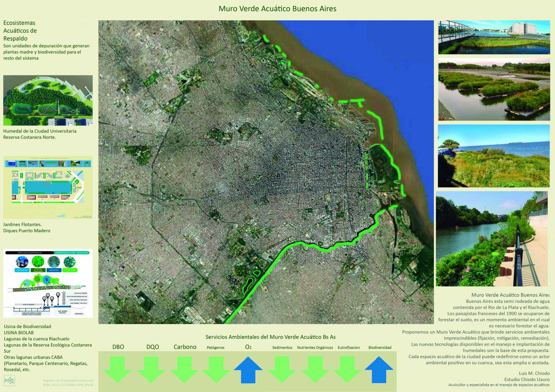Click 'Servicios Ambientales del Muro Verde Acuático Bs As'

click(x=270, y=337)
